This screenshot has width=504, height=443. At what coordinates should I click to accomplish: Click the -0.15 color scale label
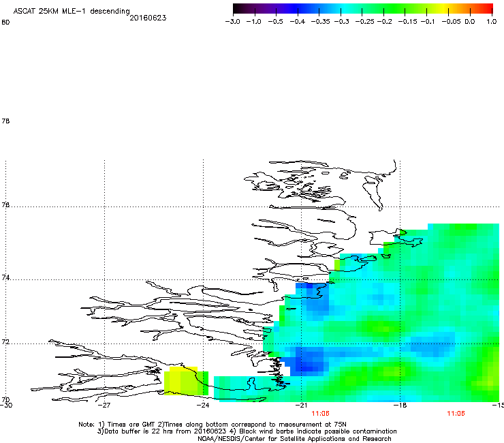407,22
